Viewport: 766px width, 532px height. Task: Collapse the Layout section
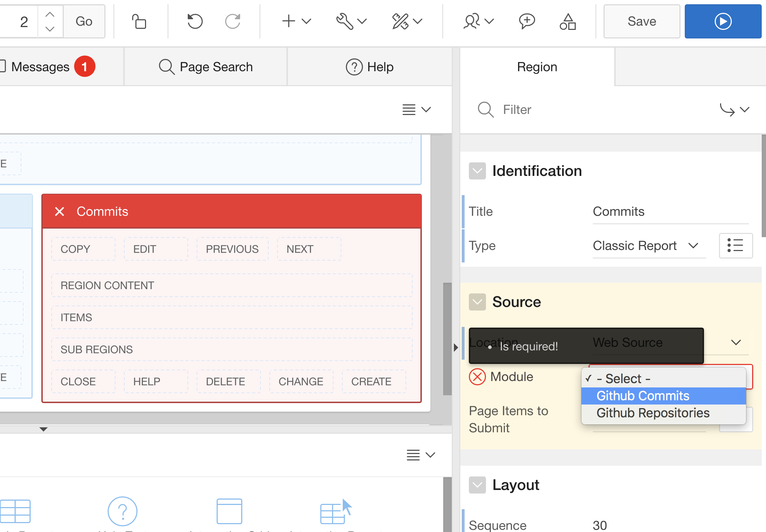pyautogui.click(x=477, y=485)
